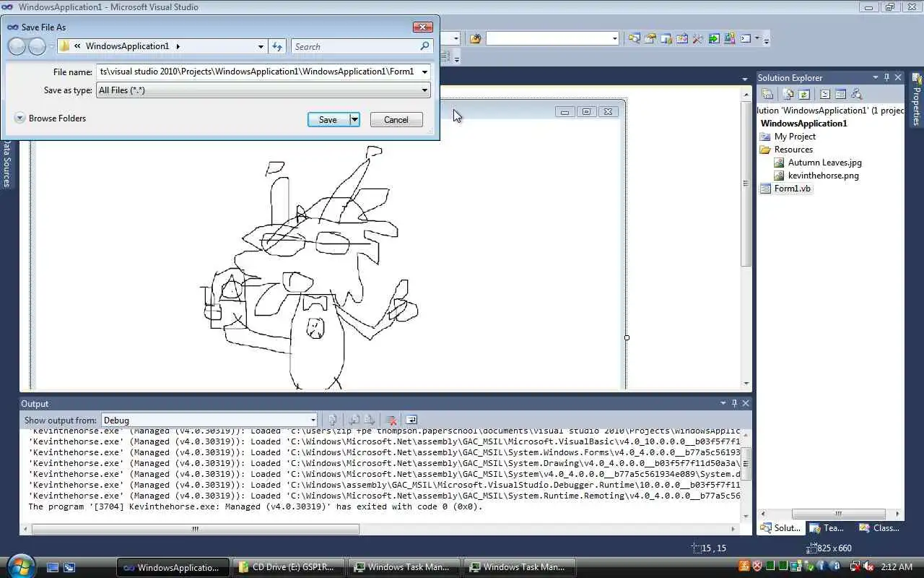
Task: Open the address bar history dropdown
Action: 261,46
